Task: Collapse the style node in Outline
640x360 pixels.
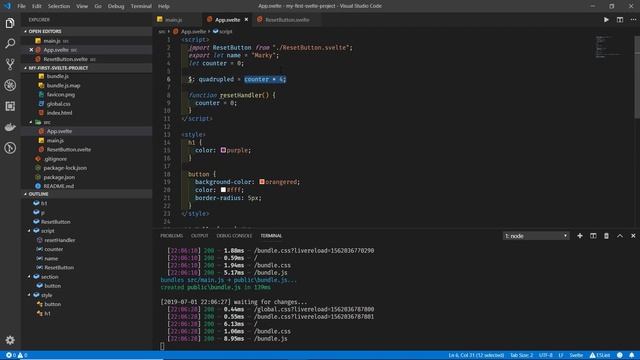Action: 29,295
